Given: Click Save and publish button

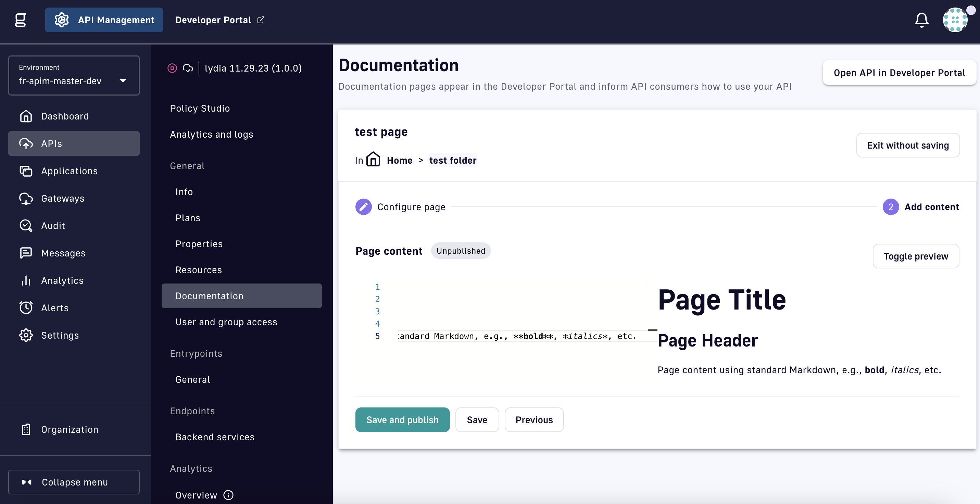Looking at the screenshot, I should (x=402, y=419).
